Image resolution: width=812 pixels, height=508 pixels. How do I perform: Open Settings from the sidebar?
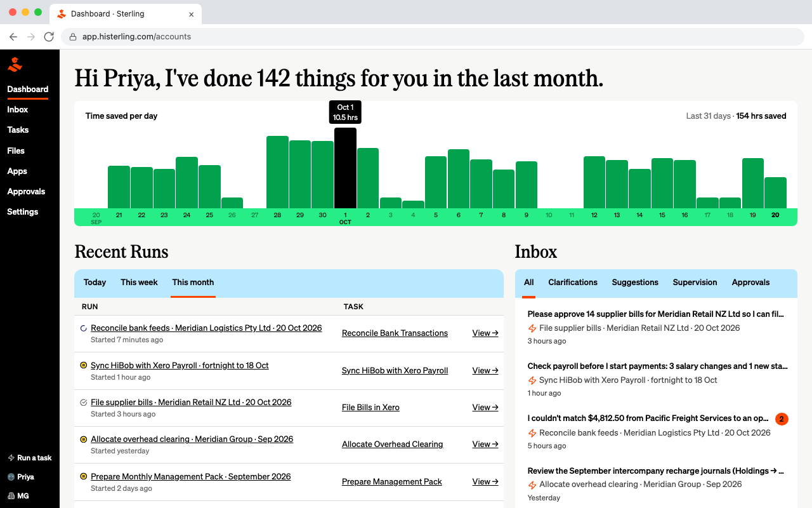click(23, 212)
